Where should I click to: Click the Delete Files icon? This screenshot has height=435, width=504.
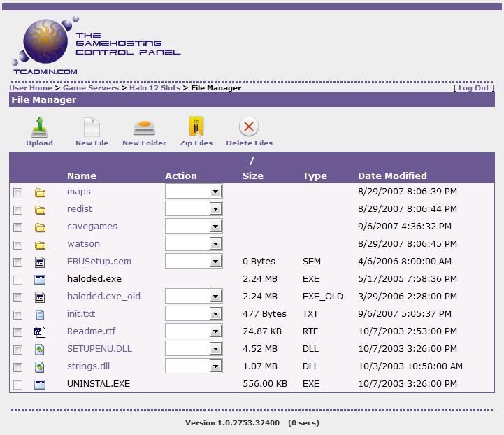point(249,127)
